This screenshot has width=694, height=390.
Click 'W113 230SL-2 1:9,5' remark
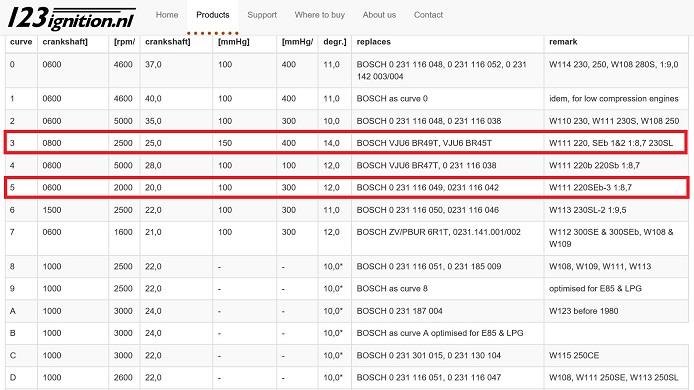tap(587, 210)
